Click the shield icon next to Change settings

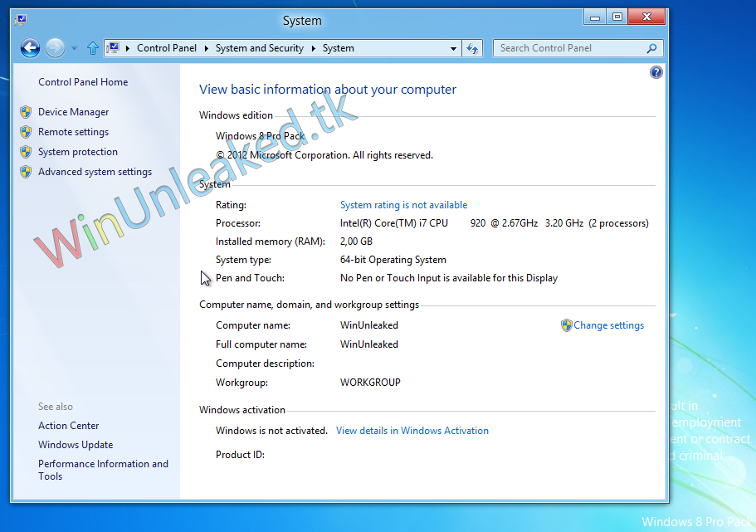coord(567,325)
